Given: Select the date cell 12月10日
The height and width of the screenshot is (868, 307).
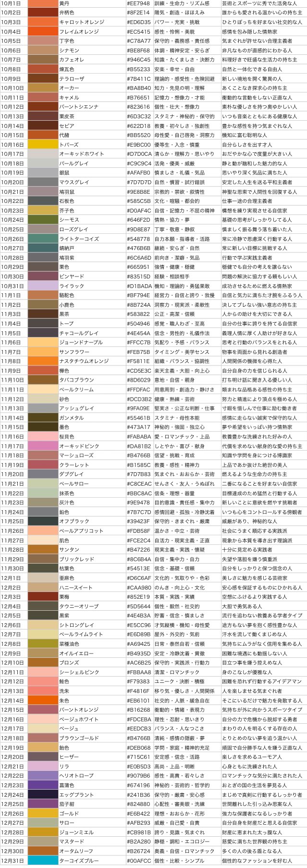Looking at the screenshot, I should [12, 663].
